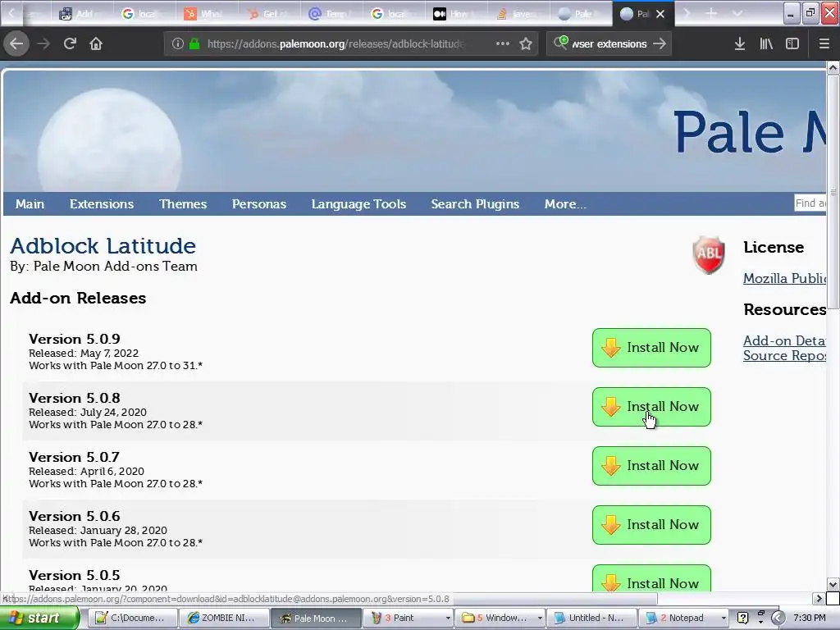Viewport: 840px width, 630px height.
Task: Click the address bar URL field
Action: (335, 44)
